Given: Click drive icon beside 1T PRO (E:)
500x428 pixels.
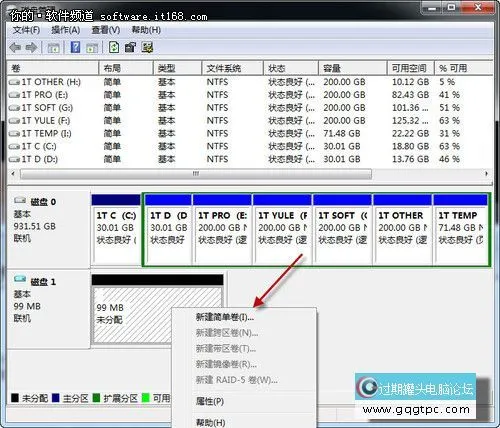Looking at the screenshot, I should click(x=14, y=95).
